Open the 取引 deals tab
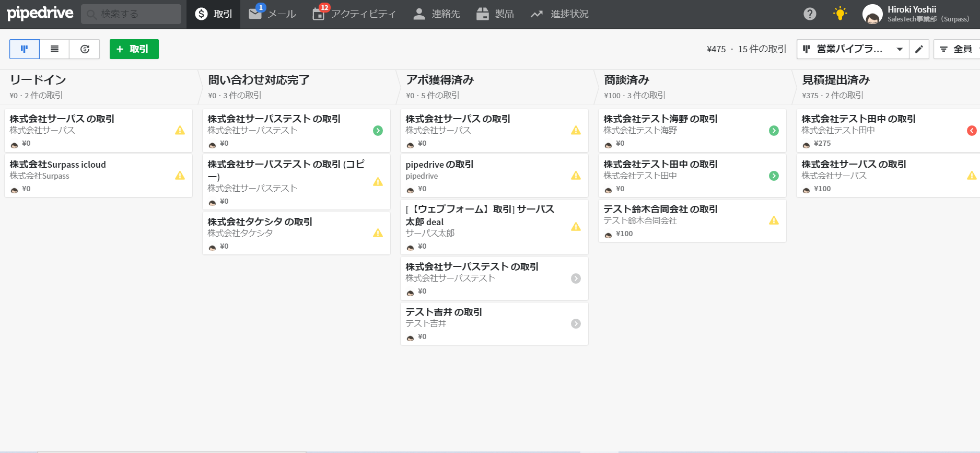The height and width of the screenshot is (453, 980). coord(213,14)
